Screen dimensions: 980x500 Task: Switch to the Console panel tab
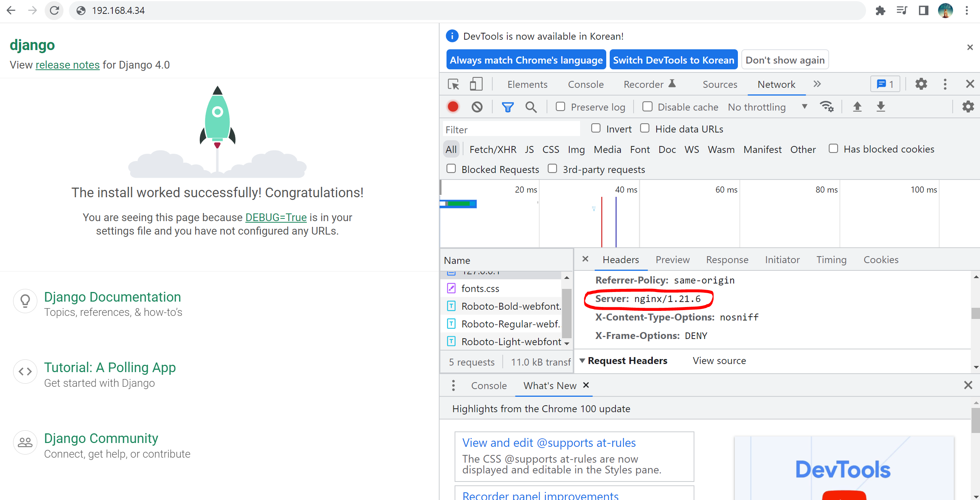click(x=585, y=84)
